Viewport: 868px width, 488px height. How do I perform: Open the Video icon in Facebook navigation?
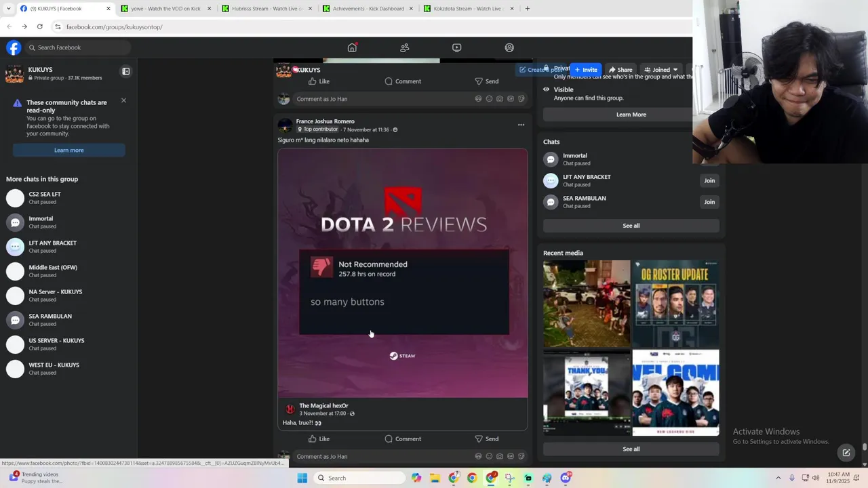456,47
